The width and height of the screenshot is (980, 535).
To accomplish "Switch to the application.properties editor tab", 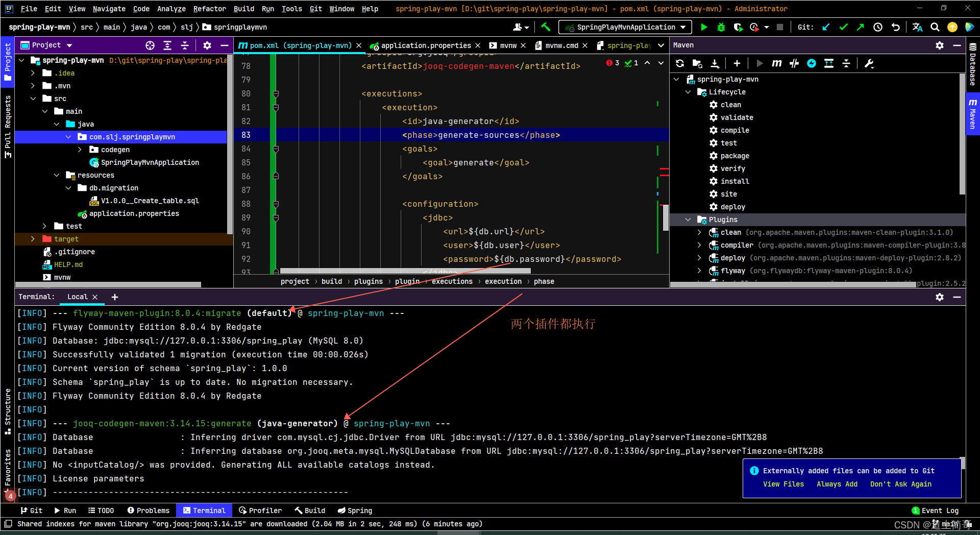I will (425, 45).
